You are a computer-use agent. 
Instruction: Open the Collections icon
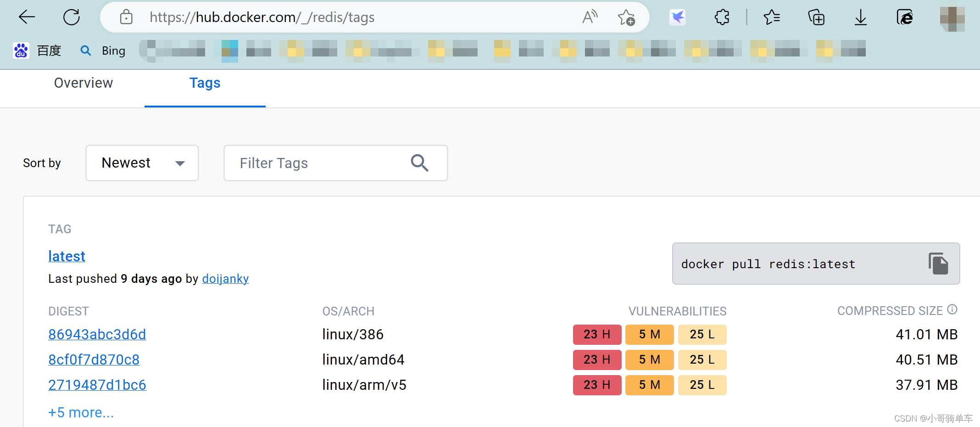point(816,17)
